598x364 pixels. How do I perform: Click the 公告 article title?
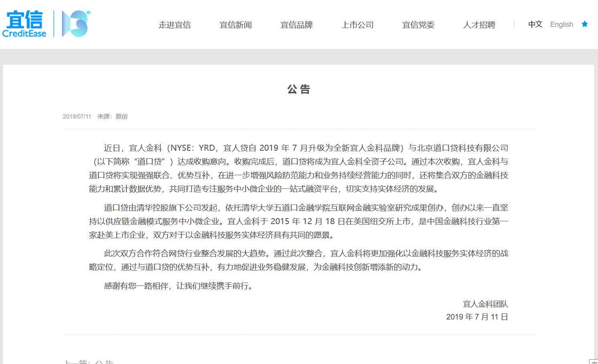click(x=299, y=89)
